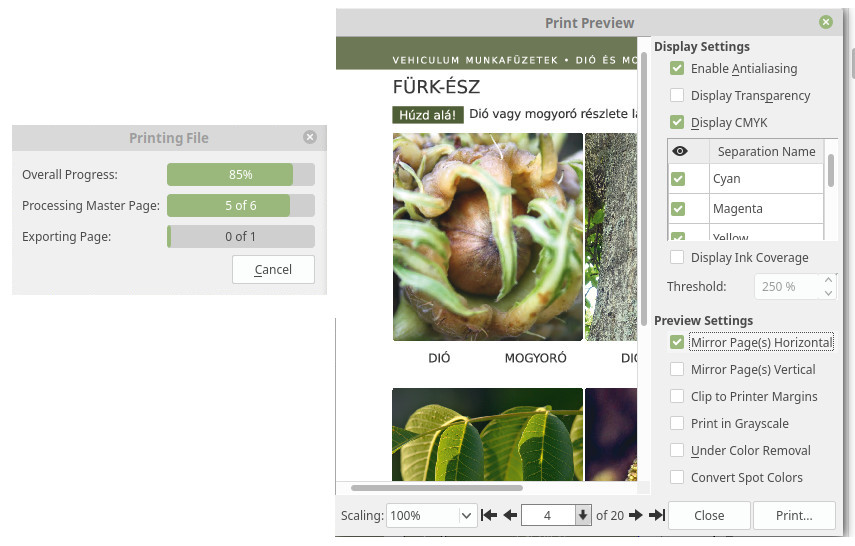Click the Overall Progress bar
This screenshot has width=855, height=546.
point(240,174)
